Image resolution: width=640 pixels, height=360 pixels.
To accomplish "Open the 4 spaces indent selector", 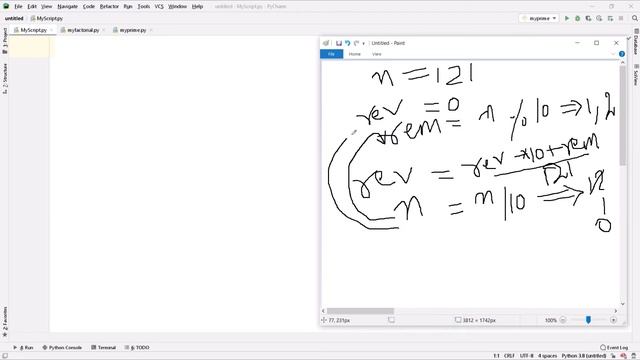I will [x=547, y=356].
